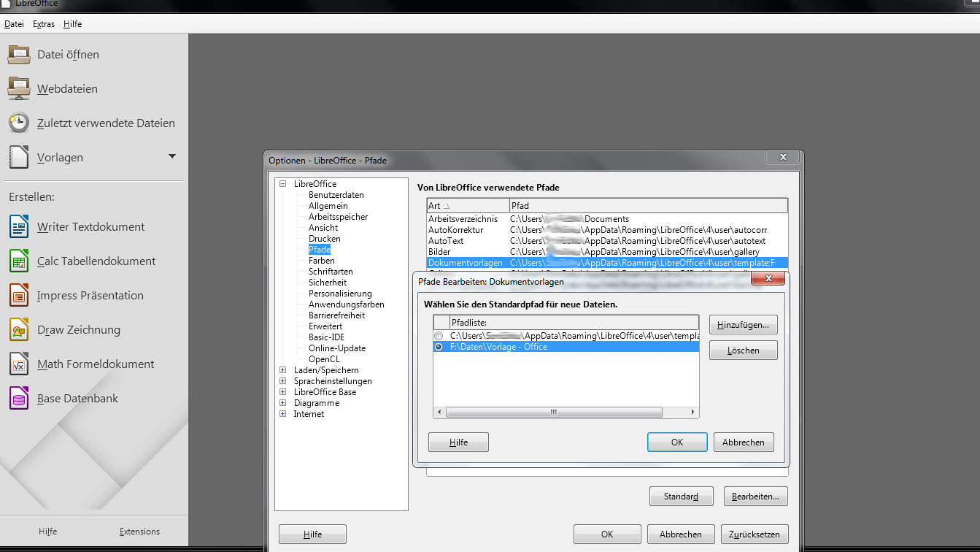Click the path list horizontal scrollbar thumb
Screen dimensions: 980x552
(554, 413)
